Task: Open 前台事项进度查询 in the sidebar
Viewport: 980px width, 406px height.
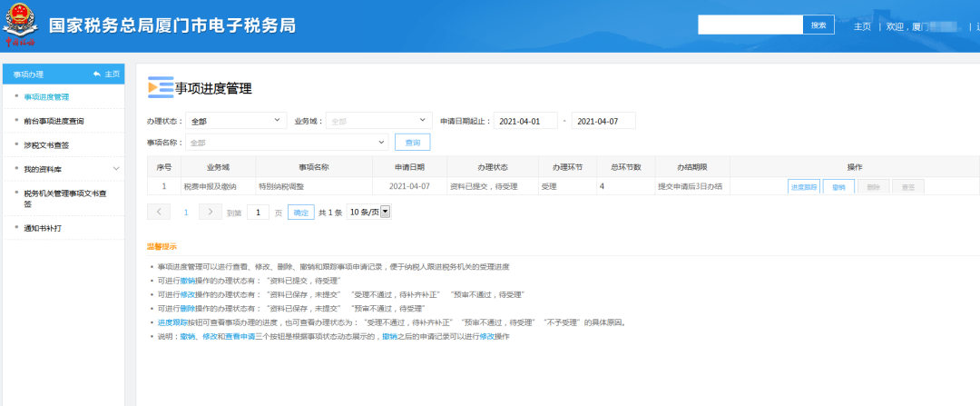Action: point(54,120)
